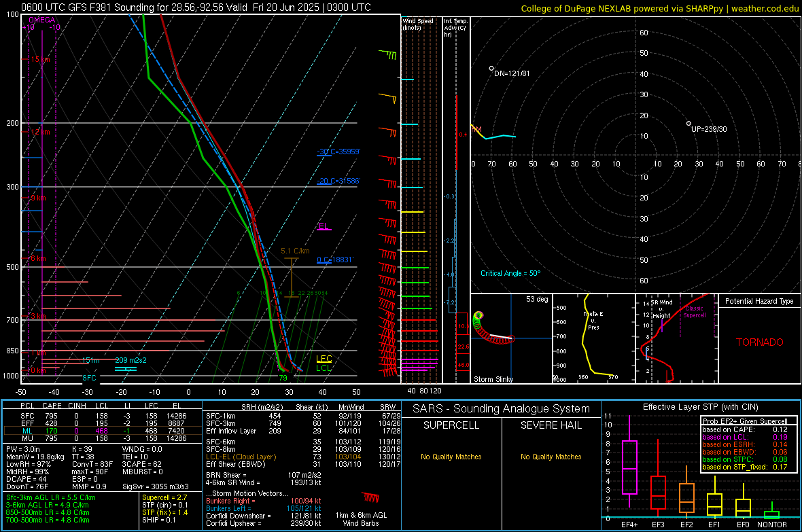Image resolution: width=802 pixels, height=532 pixels.
Task: Click the PW = 3.0in value
Action: (23, 449)
